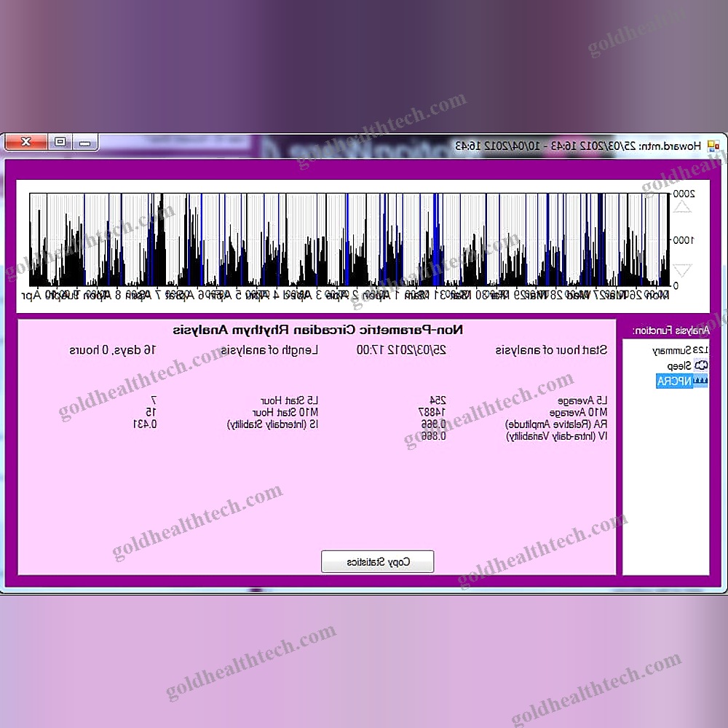Click the value '16 days, 0 hours'
The width and height of the screenshot is (728, 728).
[x=113, y=350]
